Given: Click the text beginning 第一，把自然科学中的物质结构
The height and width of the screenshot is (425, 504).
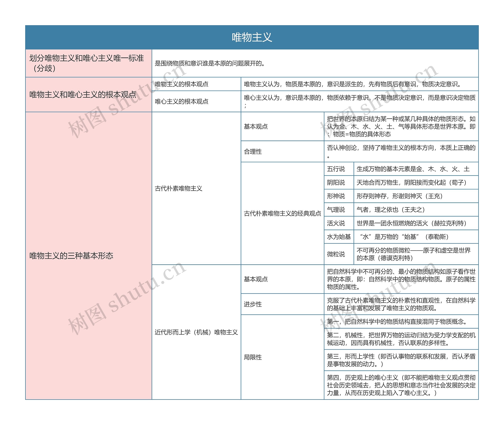Looking at the screenshot, I should coord(397,321).
